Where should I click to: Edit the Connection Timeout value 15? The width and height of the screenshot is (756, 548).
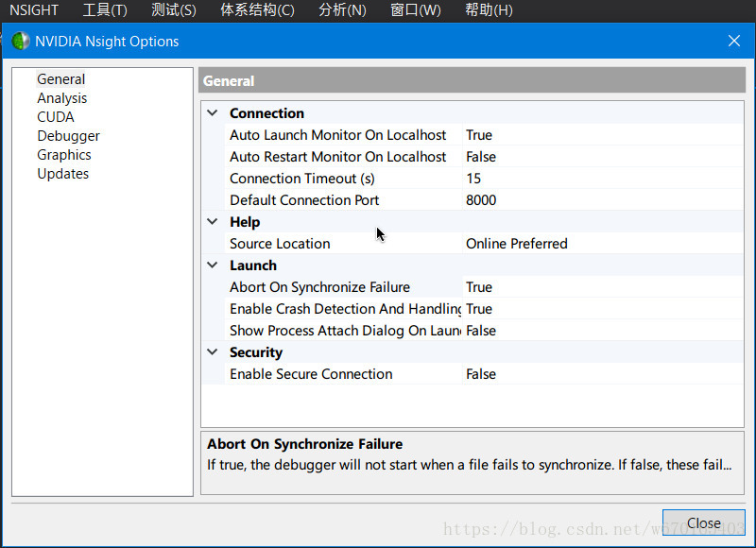point(602,179)
